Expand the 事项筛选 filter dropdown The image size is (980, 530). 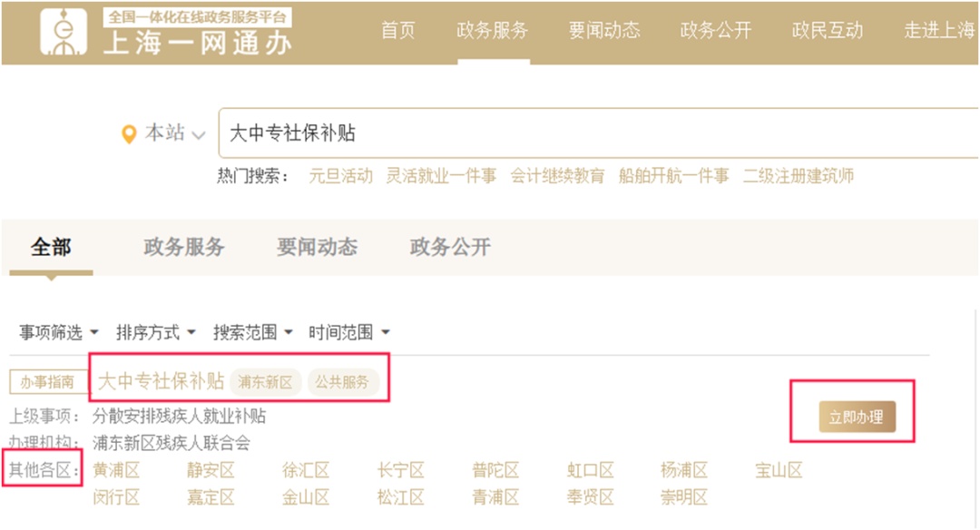(x=59, y=333)
